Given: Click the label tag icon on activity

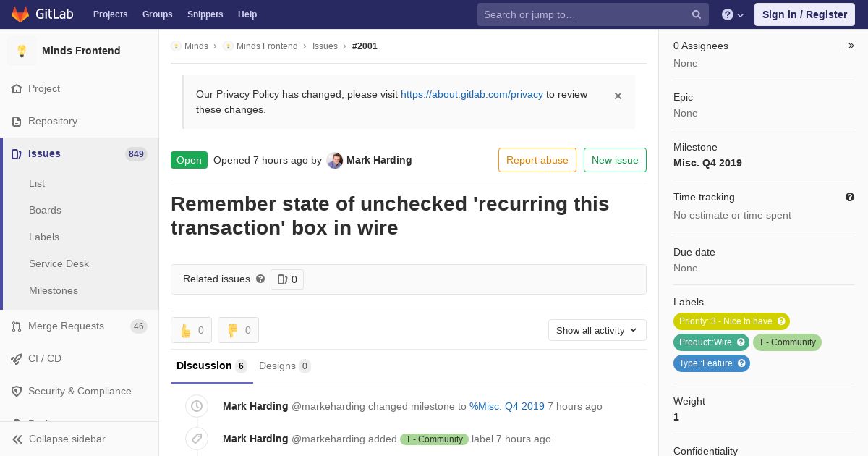Looking at the screenshot, I should click(197, 439).
